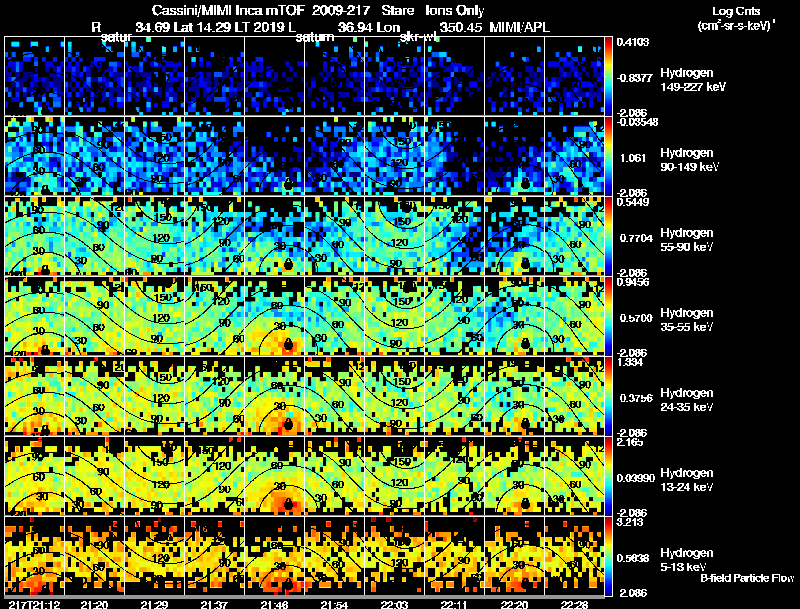This screenshot has height=609, width=800.
Task: Click the '22:03' time axis label
Action: pos(394,604)
